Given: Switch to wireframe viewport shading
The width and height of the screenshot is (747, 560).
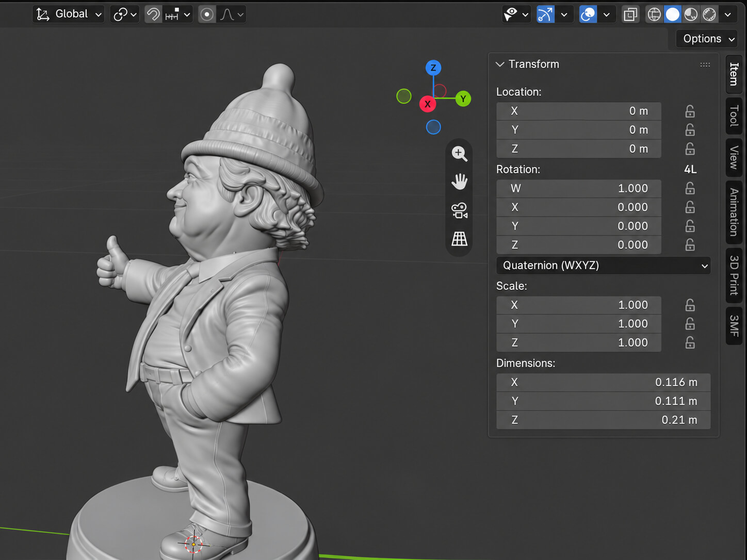Looking at the screenshot, I should pyautogui.click(x=654, y=14).
